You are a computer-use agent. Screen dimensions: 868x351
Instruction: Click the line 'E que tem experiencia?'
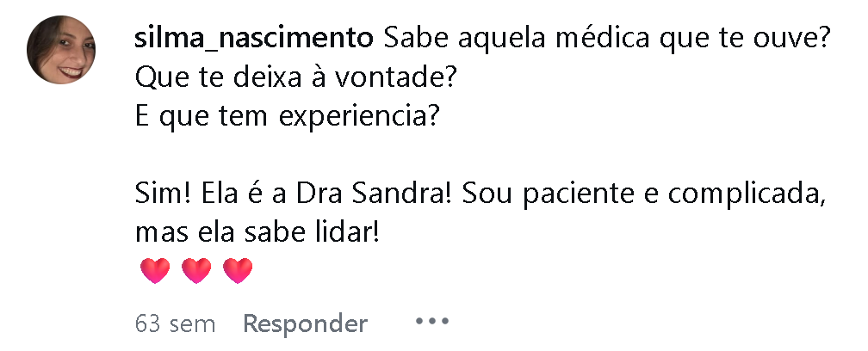[x=287, y=118]
